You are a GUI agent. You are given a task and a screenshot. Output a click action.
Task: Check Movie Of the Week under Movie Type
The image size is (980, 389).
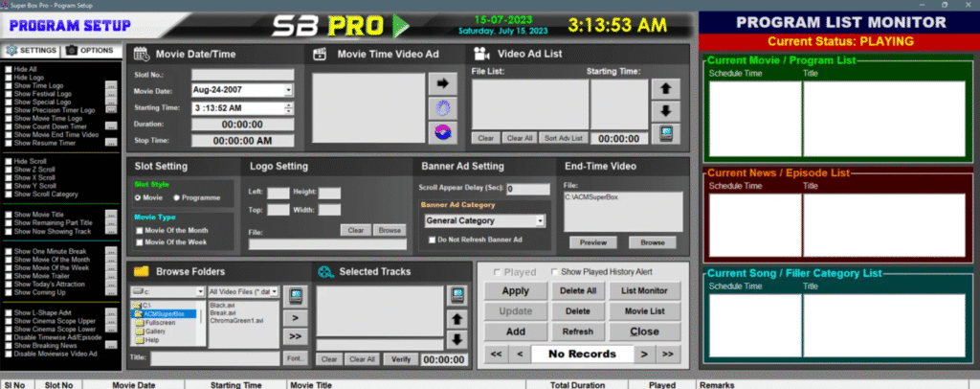140,242
